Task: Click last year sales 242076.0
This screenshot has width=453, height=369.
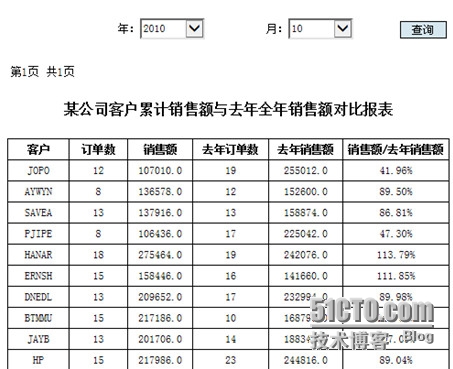Action: click(306, 255)
